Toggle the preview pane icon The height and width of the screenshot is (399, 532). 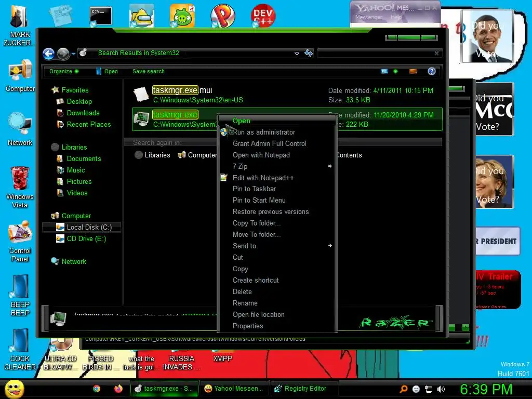point(413,71)
